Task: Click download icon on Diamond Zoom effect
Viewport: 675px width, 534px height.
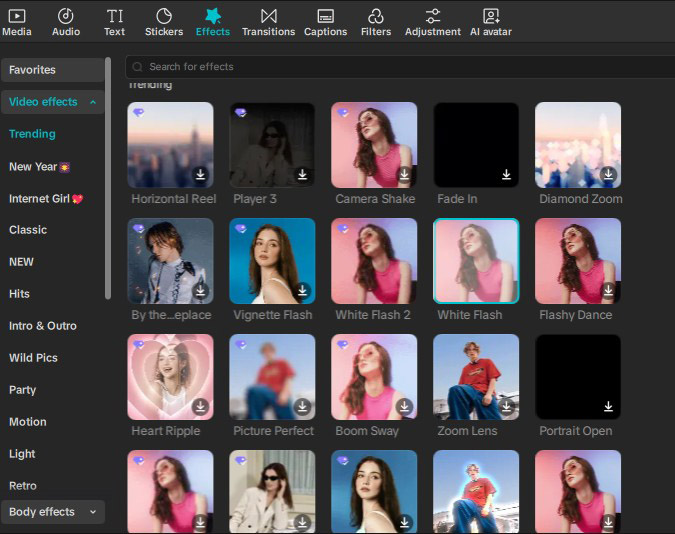Action: click(608, 175)
